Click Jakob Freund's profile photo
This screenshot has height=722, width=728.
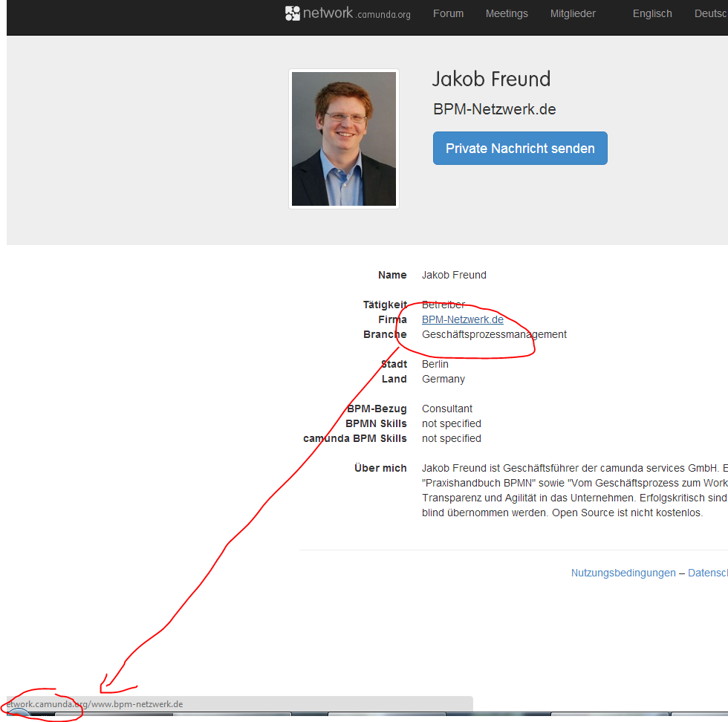tap(344, 139)
